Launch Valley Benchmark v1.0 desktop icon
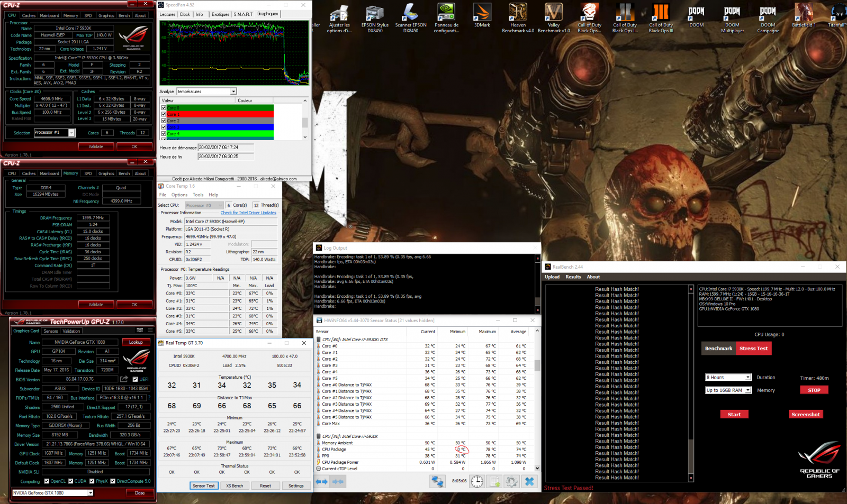 554,17
